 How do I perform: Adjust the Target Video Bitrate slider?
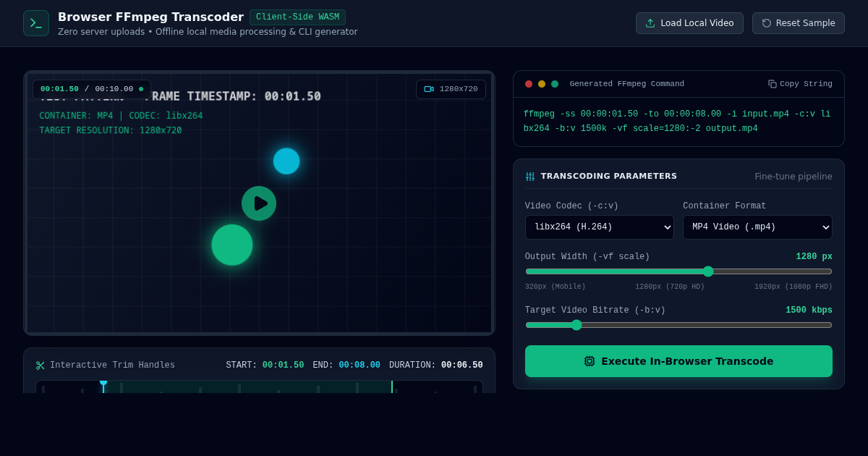(x=678, y=325)
